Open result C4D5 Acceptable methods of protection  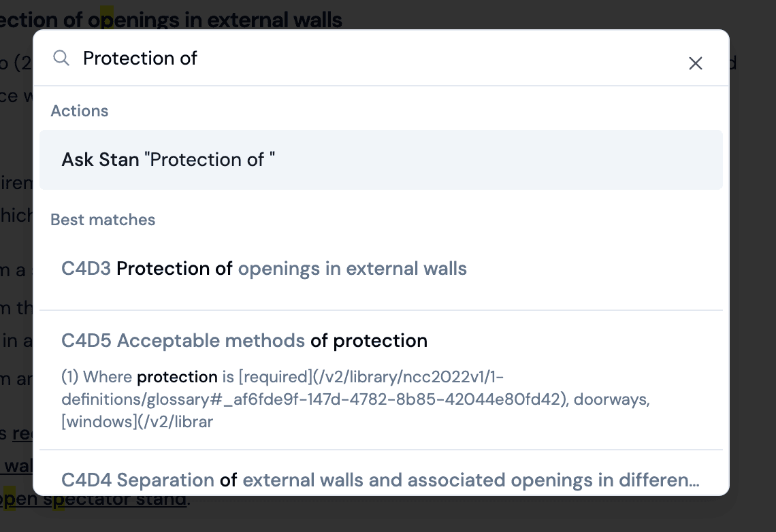click(245, 340)
